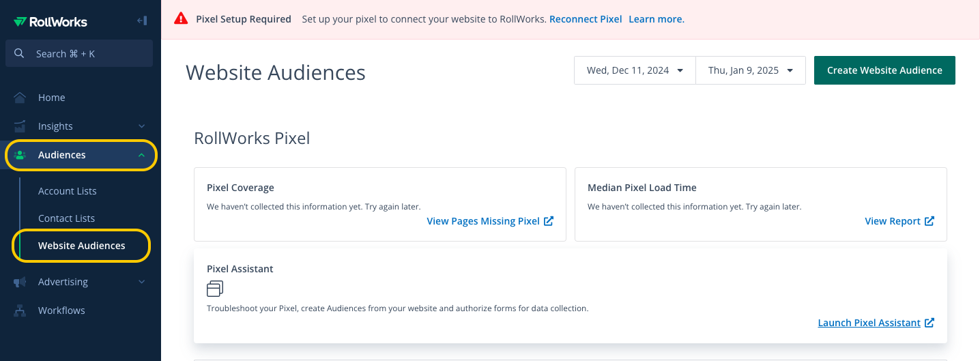
Task: Focus the Search input field
Action: coord(79,53)
